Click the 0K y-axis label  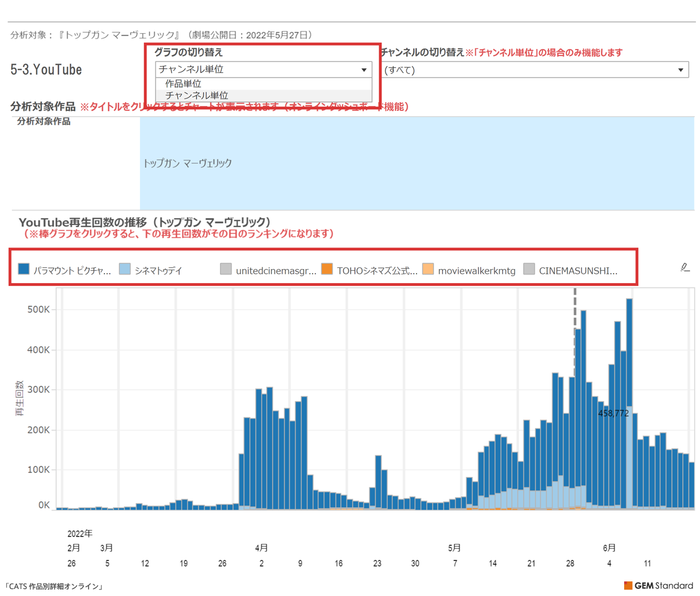[44, 506]
